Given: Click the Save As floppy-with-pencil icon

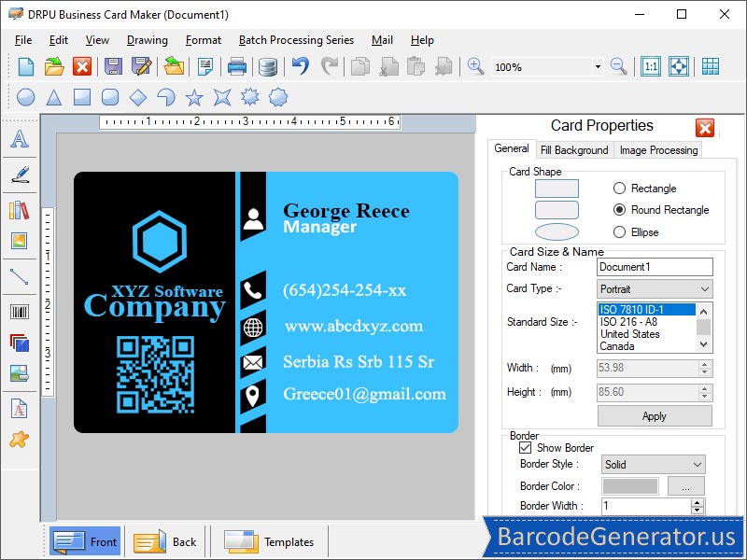Looking at the screenshot, I should (142, 66).
